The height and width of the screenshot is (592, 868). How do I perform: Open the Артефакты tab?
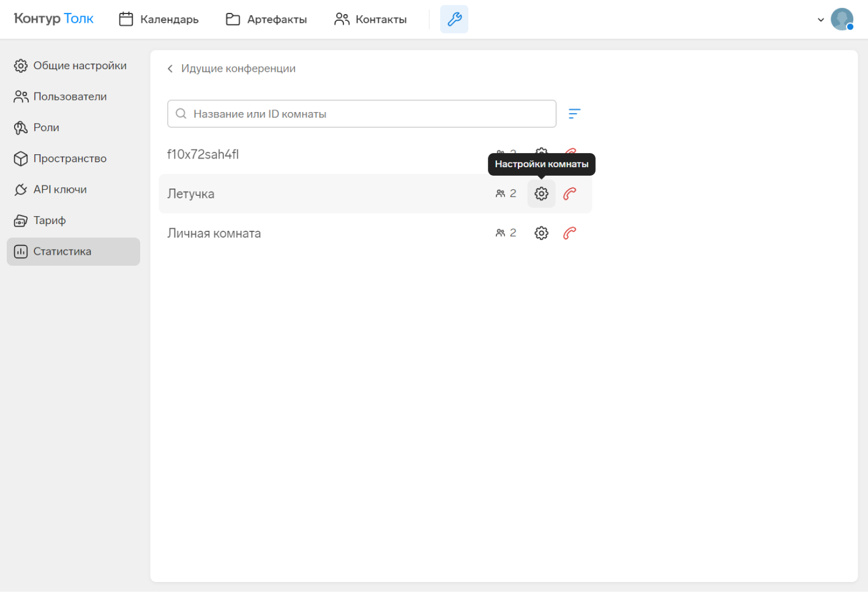[x=266, y=20]
